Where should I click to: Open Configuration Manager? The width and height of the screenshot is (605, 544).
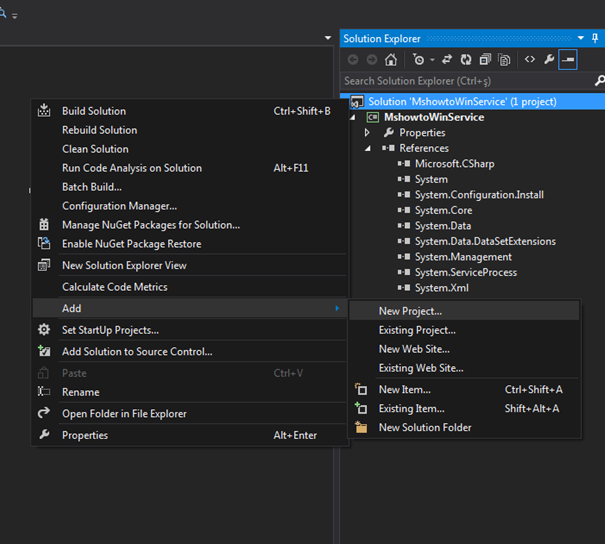189,206
